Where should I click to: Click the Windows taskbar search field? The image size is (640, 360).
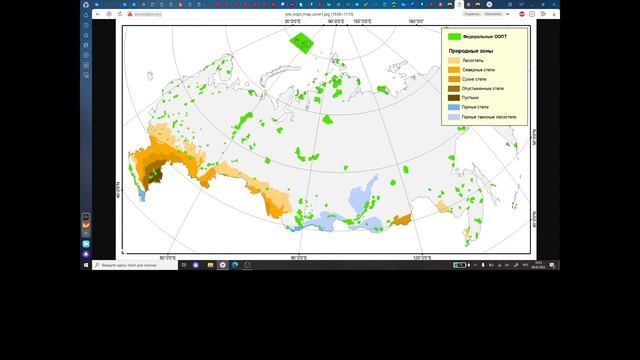pos(135,265)
